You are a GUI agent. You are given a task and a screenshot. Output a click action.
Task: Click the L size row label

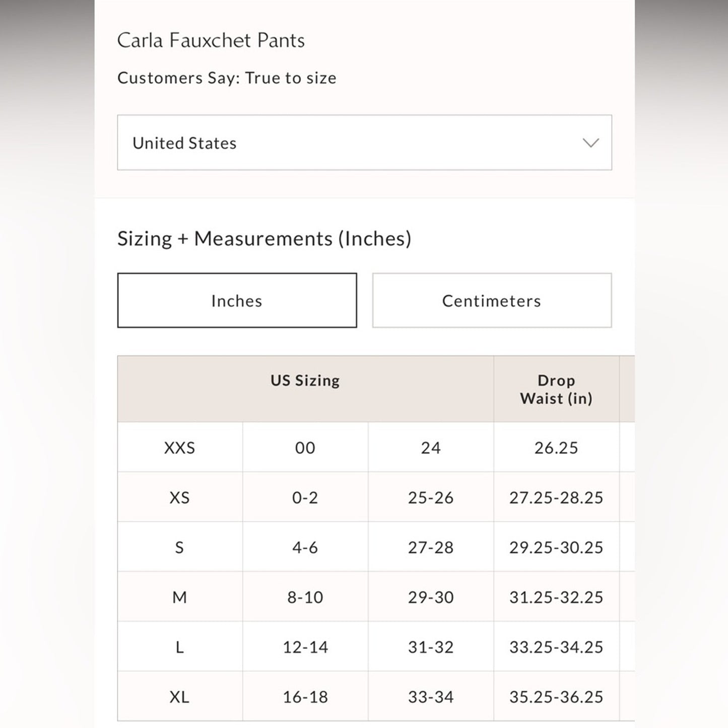point(179,647)
